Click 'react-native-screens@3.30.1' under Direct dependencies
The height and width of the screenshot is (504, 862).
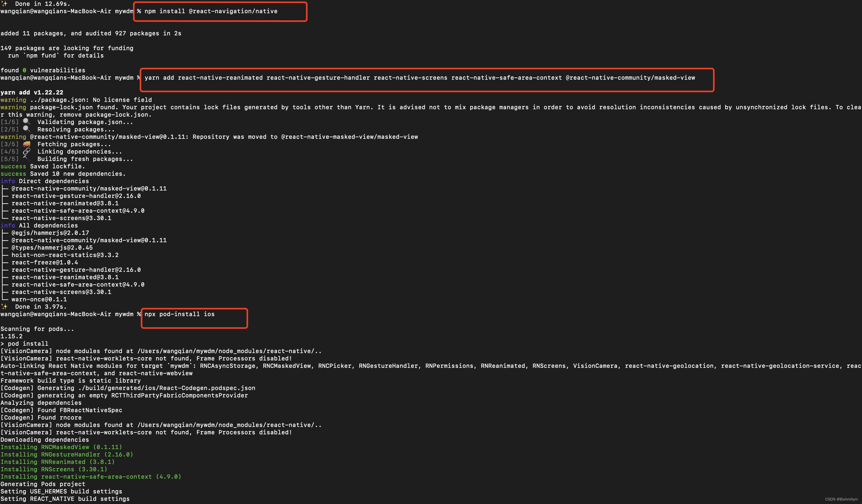coord(61,218)
